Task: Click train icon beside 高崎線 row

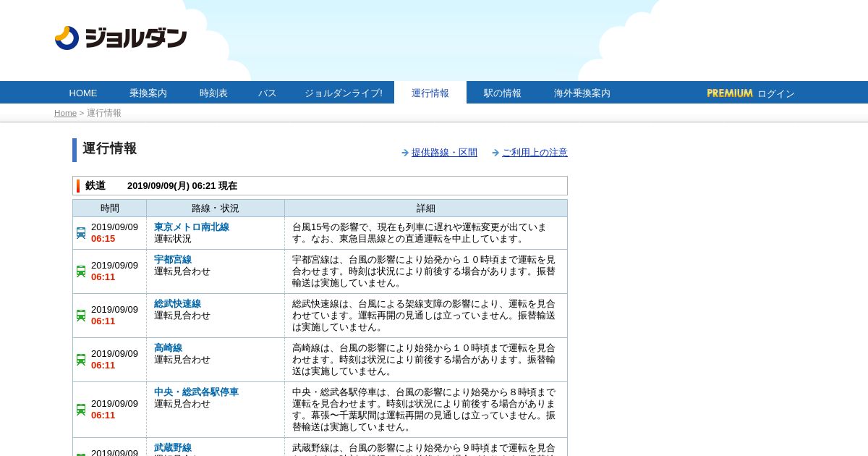Action: [81, 360]
